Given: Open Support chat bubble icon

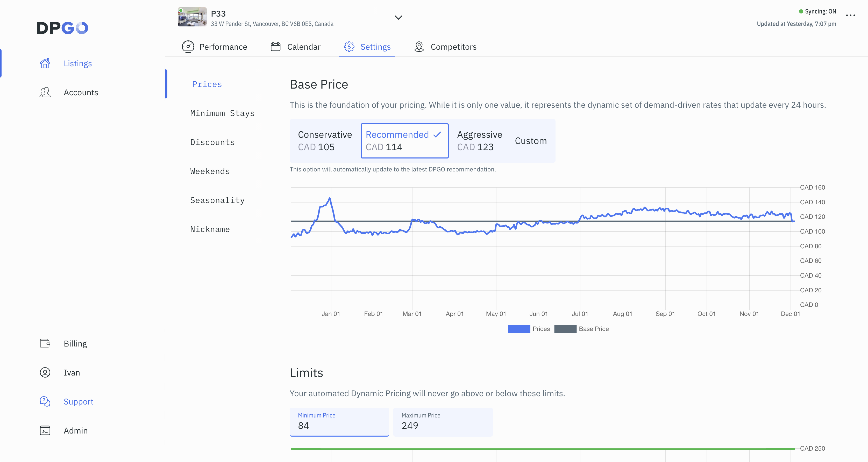Looking at the screenshot, I should pyautogui.click(x=45, y=401).
